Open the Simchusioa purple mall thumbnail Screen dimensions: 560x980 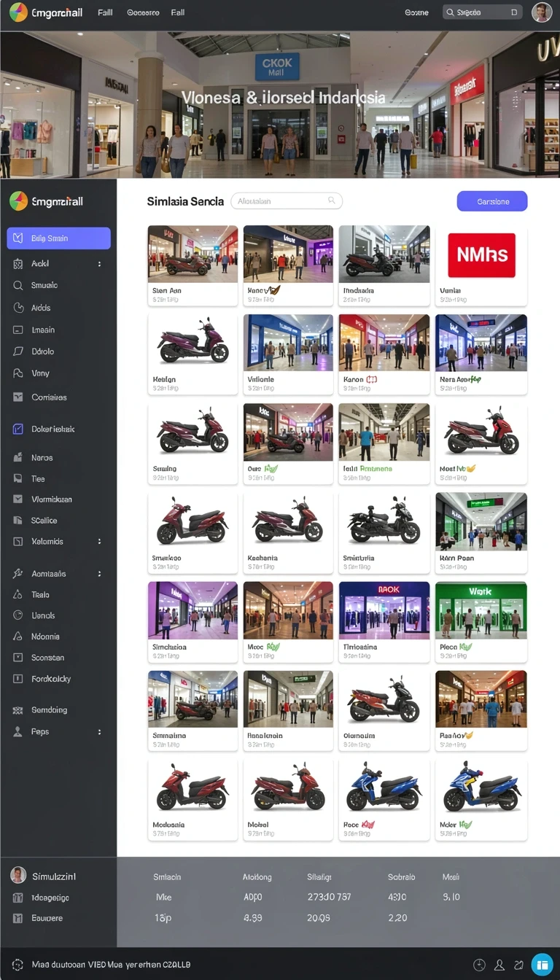192,610
